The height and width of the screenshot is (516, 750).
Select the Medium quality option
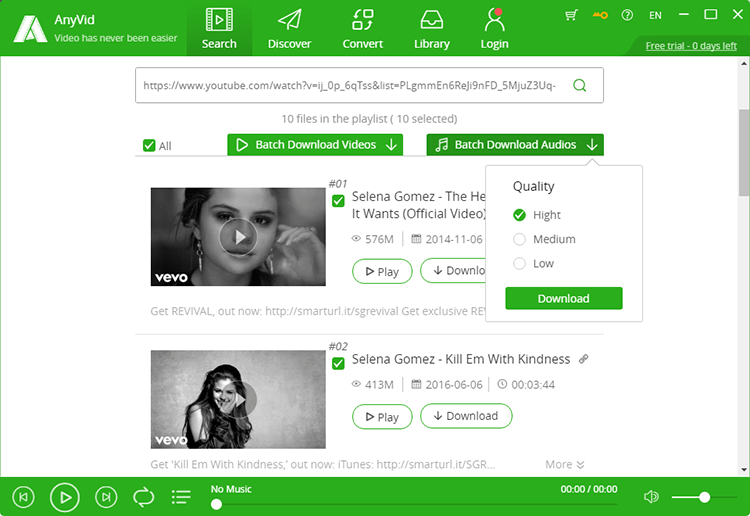(519, 239)
